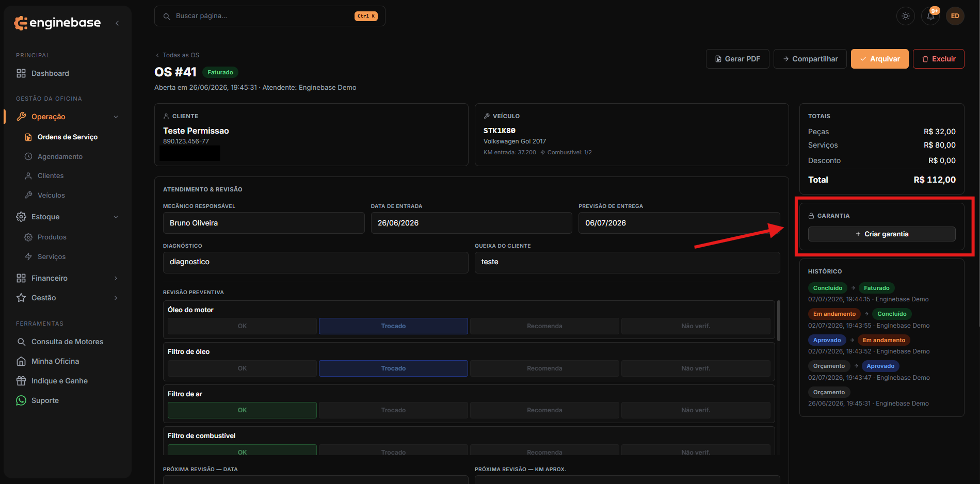This screenshot has height=484, width=980.
Task: Select Trocado for Filtro de óleo
Action: click(393, 368)
